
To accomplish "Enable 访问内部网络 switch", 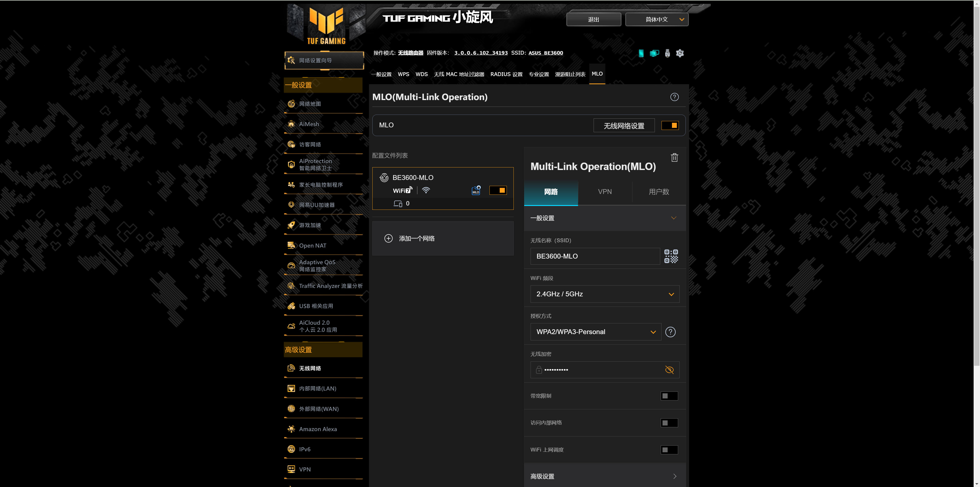I will coord(669,423).
